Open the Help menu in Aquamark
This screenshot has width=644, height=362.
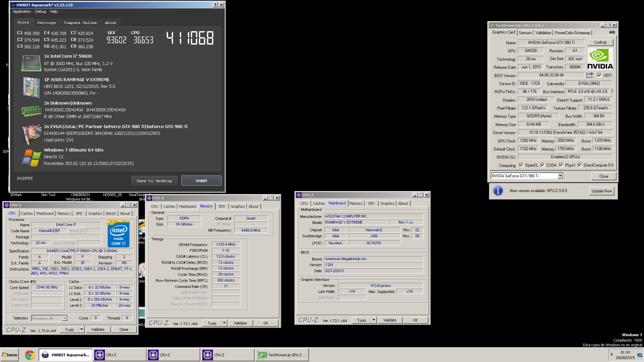point(54,11)
